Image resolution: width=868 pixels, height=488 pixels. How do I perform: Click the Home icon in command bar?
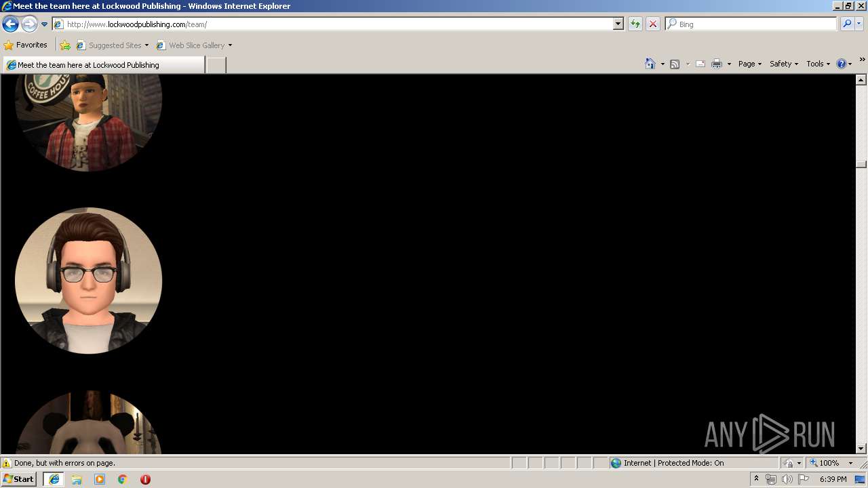tap(650, 64)
